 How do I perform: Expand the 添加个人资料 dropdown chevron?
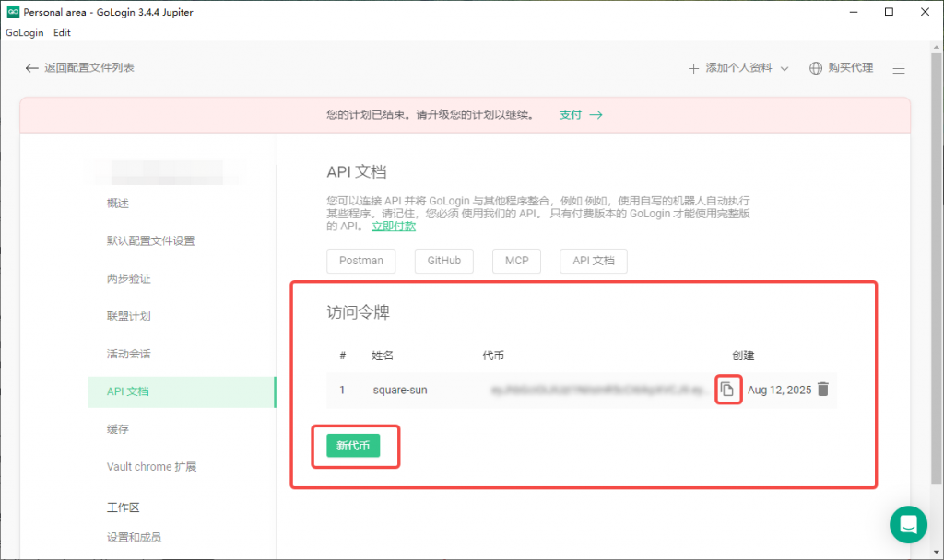click(785, 68)
